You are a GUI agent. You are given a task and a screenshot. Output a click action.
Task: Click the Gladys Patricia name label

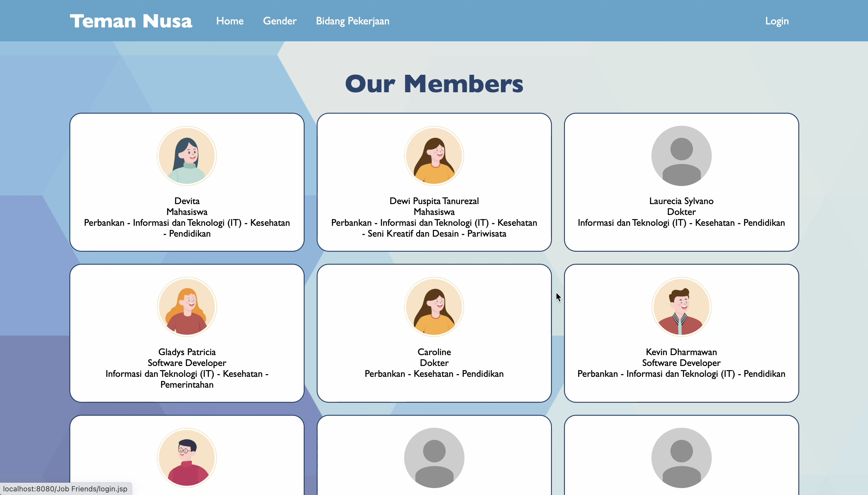click(x=187, y=352)
